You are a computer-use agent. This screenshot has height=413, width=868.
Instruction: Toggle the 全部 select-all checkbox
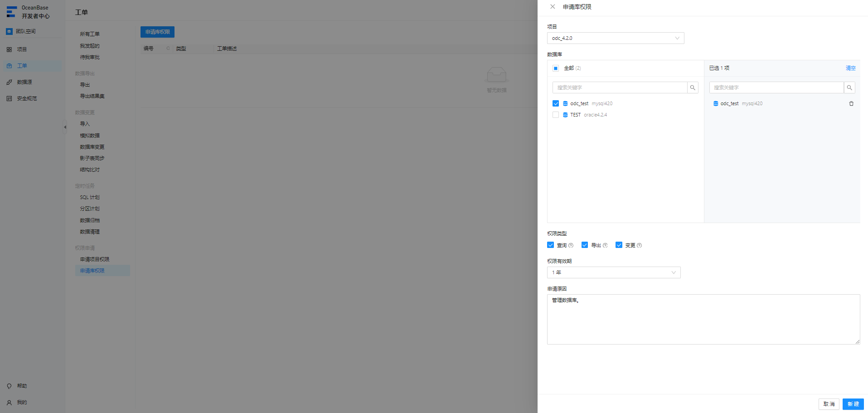click(556, 68)
